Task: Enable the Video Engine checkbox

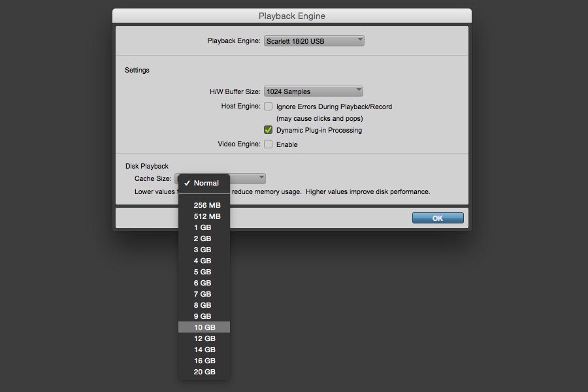Action: (x=268, y=144)
